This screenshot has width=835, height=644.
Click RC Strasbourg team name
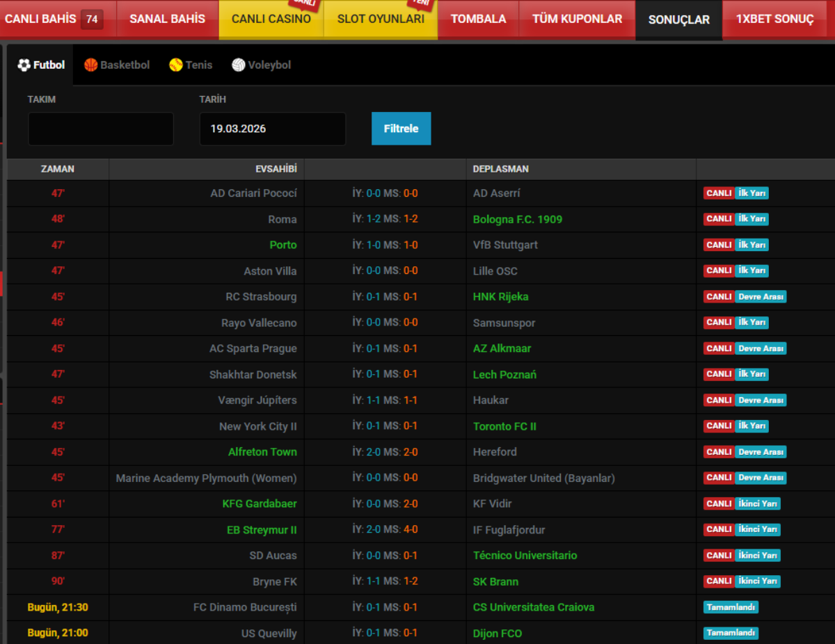pos(261,297)
